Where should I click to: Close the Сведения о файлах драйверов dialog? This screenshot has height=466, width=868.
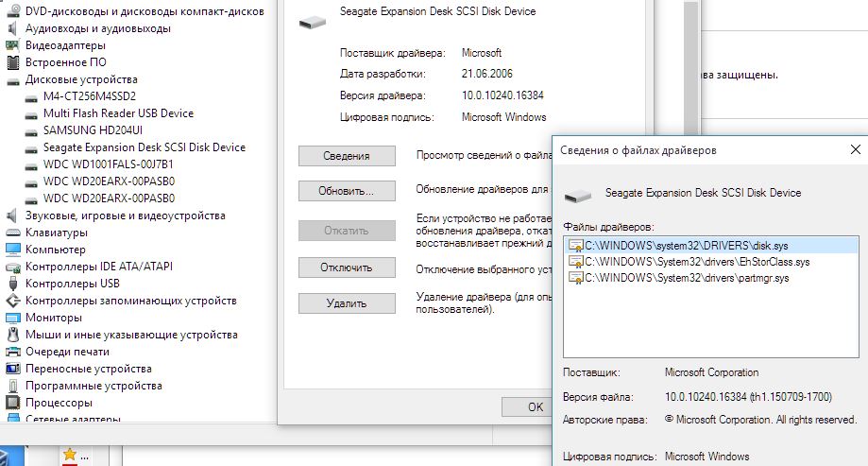(x=855, y=149)
